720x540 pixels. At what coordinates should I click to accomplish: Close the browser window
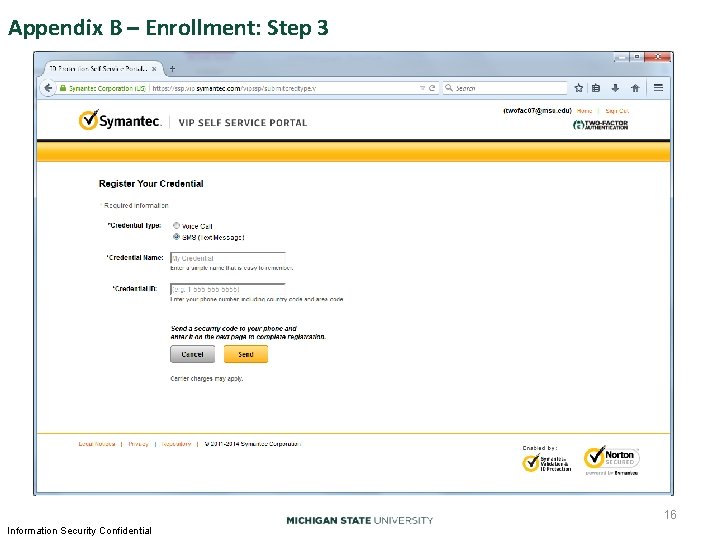658,57
